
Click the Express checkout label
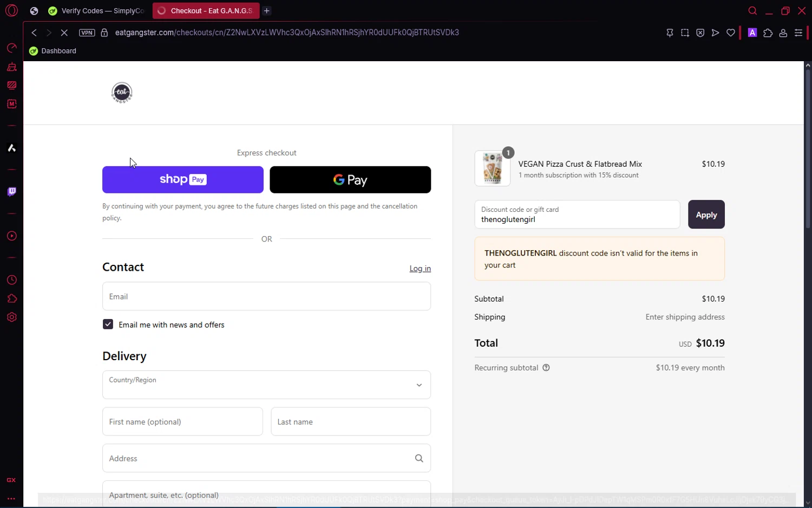click(x=266, y=153)
